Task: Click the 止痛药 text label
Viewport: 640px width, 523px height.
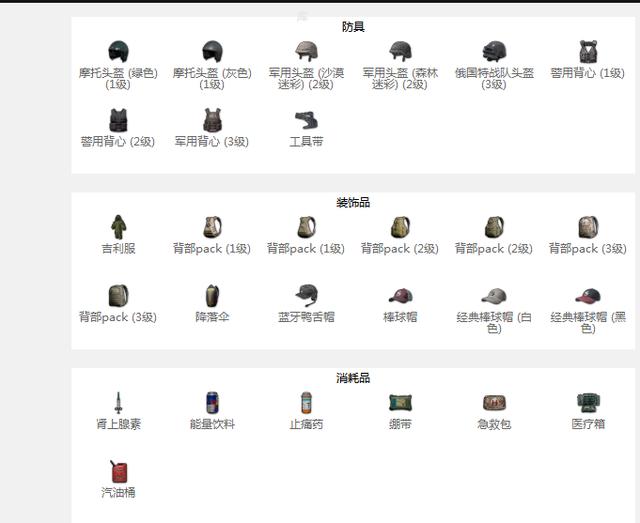Action: pyautogui.click(x=306, y=424)
